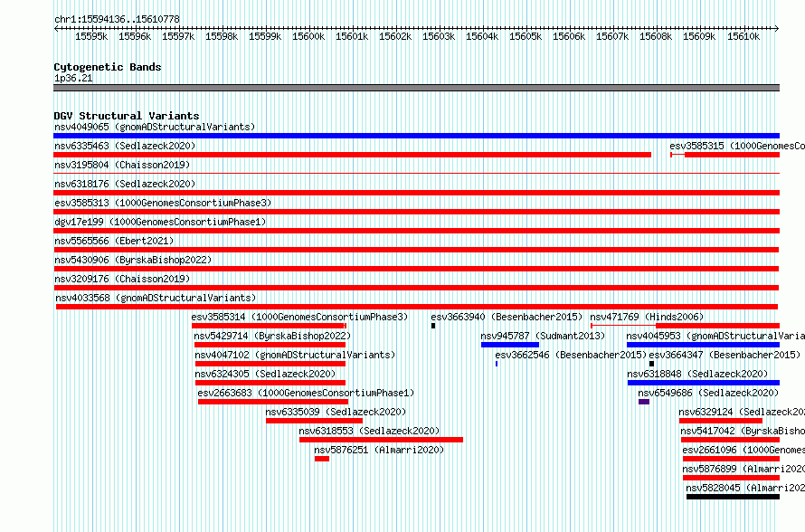Open nsv6318848 Sedlazeck2020 label
This screenshot has height=532, width=805.
point(697,374)
